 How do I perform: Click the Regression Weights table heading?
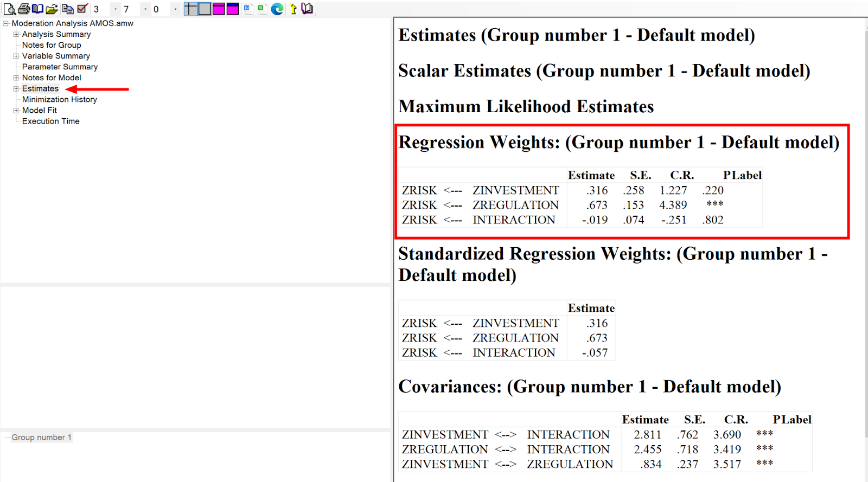tap(618, 142)
